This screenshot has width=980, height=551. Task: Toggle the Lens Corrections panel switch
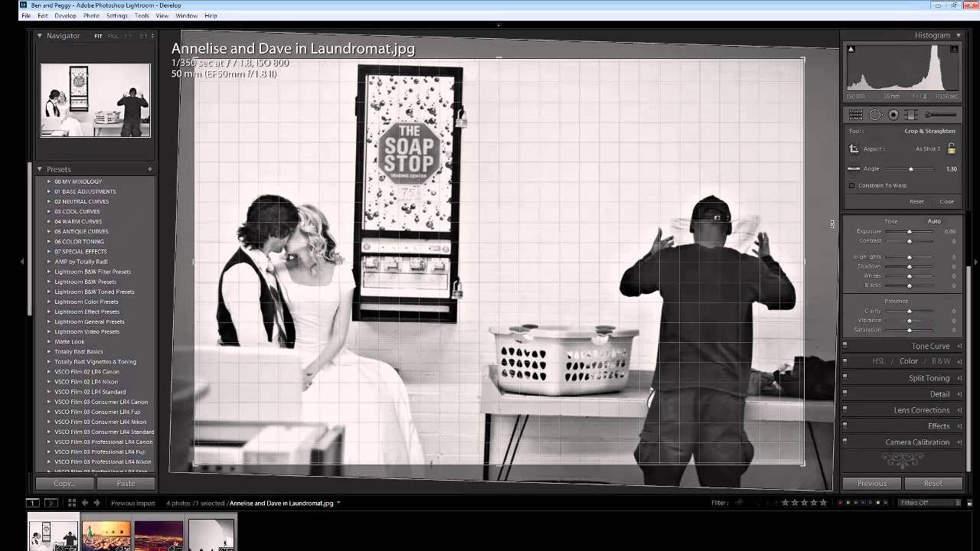click(845, 410)
